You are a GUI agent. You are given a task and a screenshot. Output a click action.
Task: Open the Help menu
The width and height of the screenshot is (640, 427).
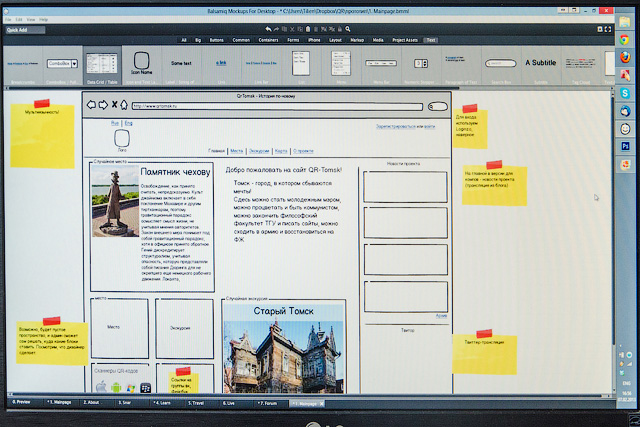[x=43, y=20]
